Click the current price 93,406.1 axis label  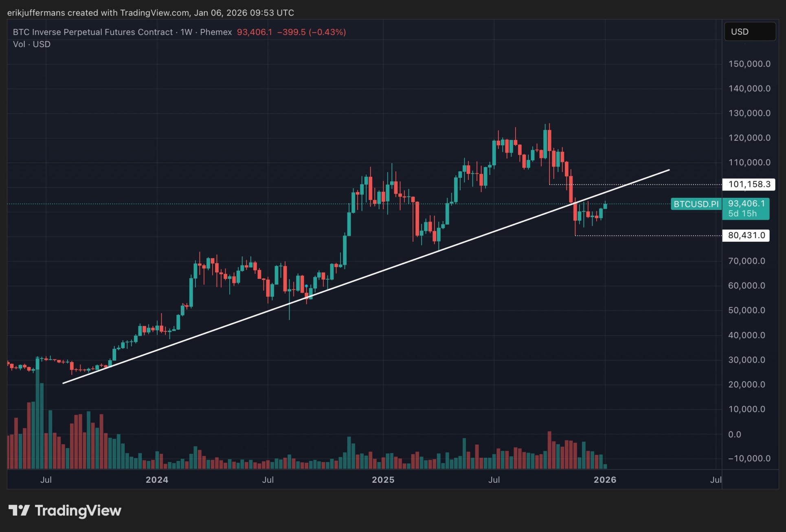[x=746, y=204]
